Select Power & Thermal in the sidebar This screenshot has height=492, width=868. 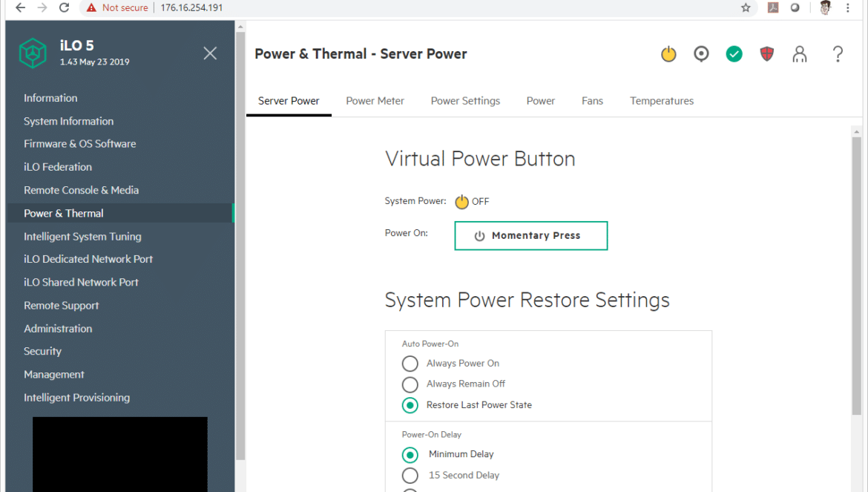click(119, 213)
